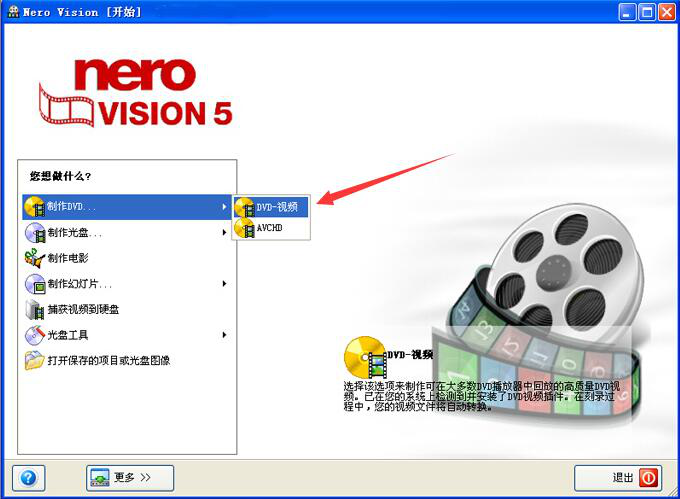The image size is (680, 499).
Task: Click the 制作DVD disc icon
Action: point(35,207)
